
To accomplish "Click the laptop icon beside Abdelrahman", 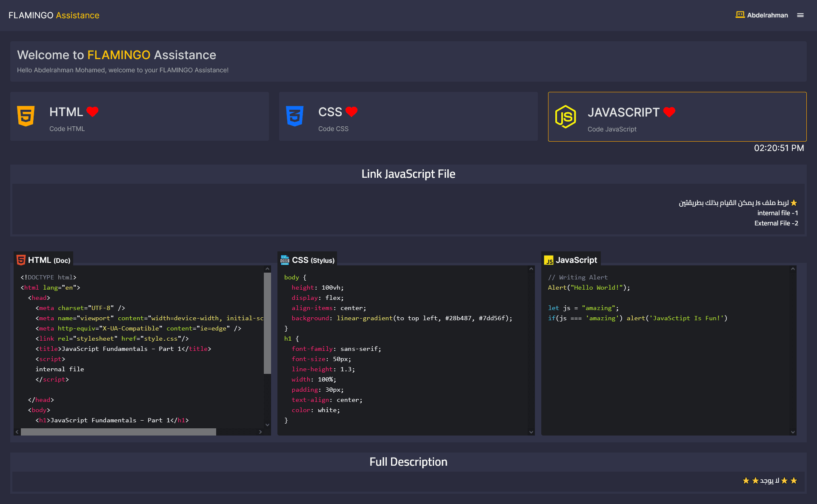I will click(x=740, y=15).
